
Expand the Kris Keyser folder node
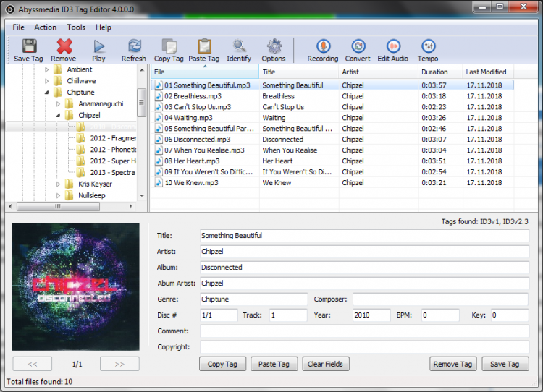point(59,184)
